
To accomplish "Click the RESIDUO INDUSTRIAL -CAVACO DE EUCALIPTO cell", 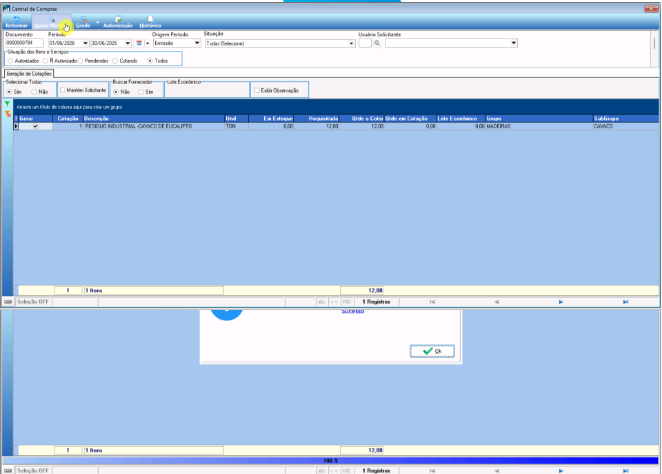I will click(154, 126).
